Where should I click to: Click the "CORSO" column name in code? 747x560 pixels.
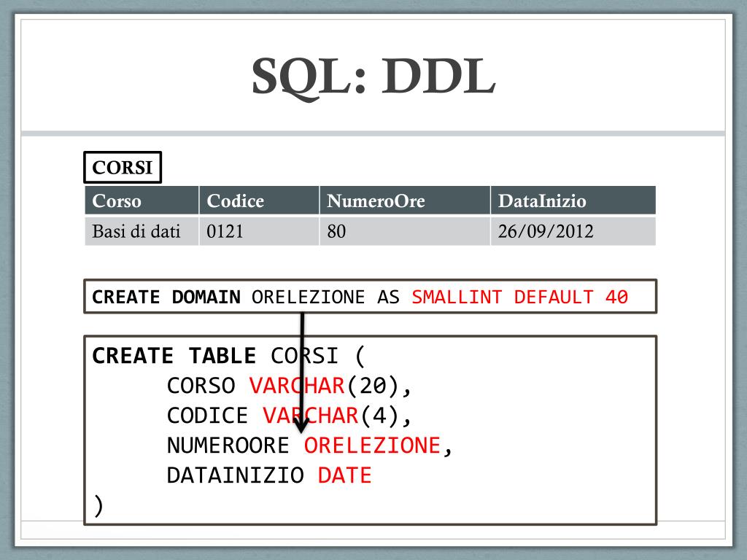(201, 386)
